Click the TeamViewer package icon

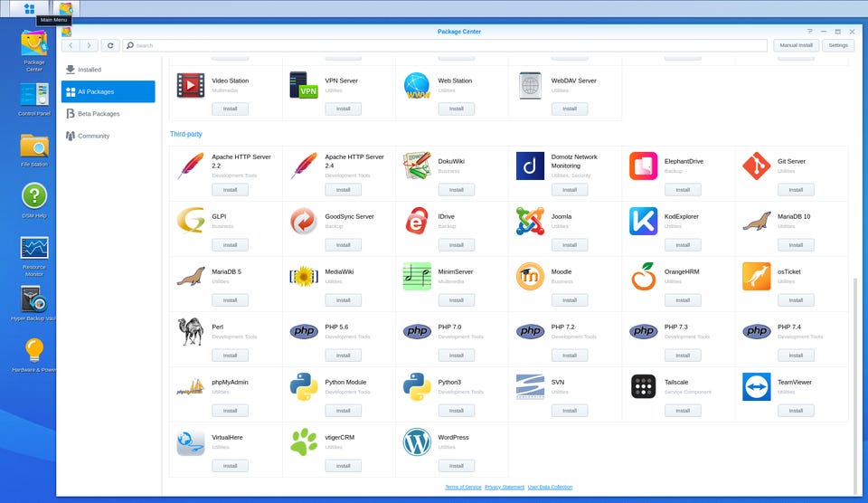(757, 386)
